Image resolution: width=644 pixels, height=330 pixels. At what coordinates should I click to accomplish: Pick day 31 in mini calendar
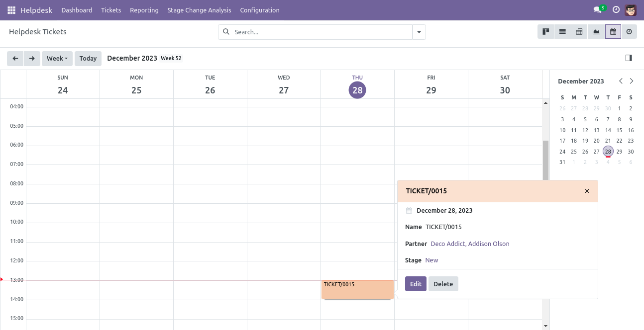point(562,162)
